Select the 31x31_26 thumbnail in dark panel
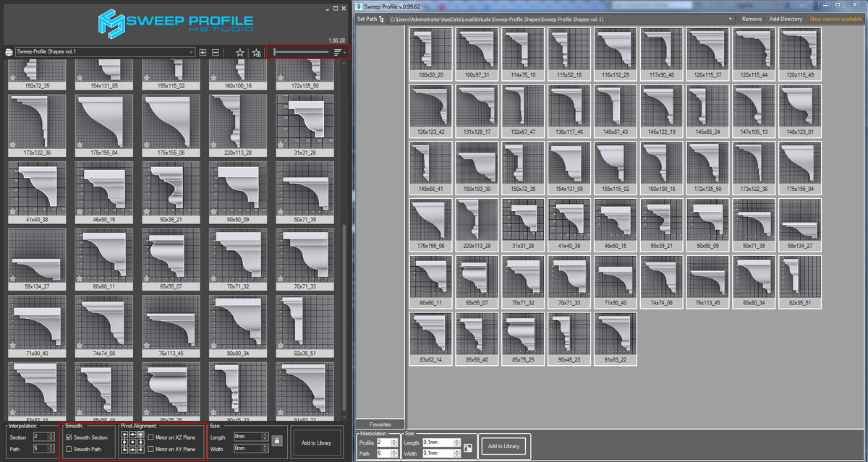This screenshot has width=868, height=462. click(x=305, y=126)
